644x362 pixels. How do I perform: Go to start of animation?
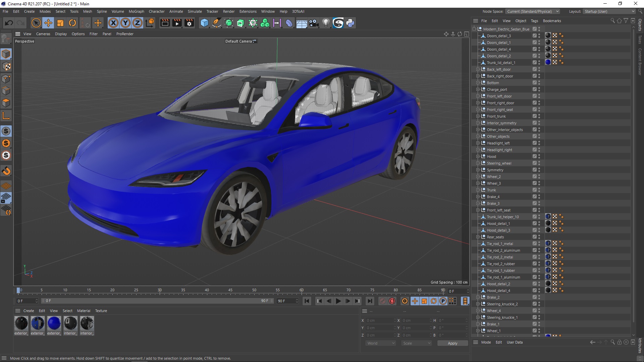[x=307, y=301]
